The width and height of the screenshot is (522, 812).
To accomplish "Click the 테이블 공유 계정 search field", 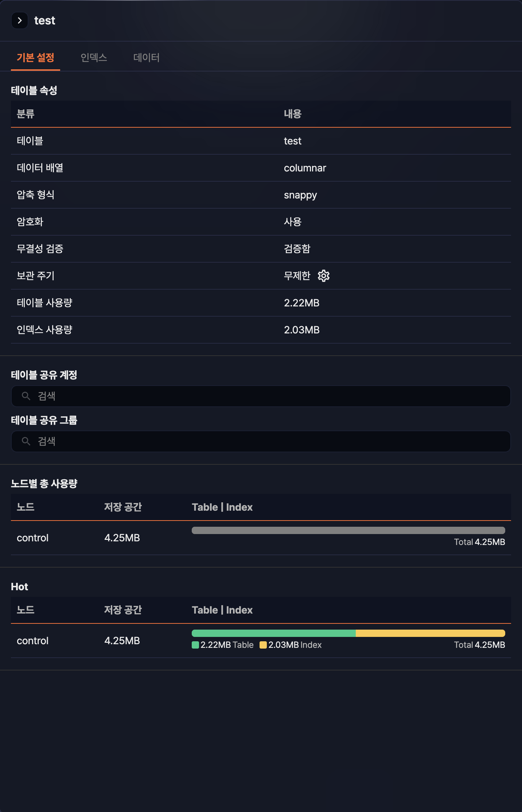I will coord(261,396).
